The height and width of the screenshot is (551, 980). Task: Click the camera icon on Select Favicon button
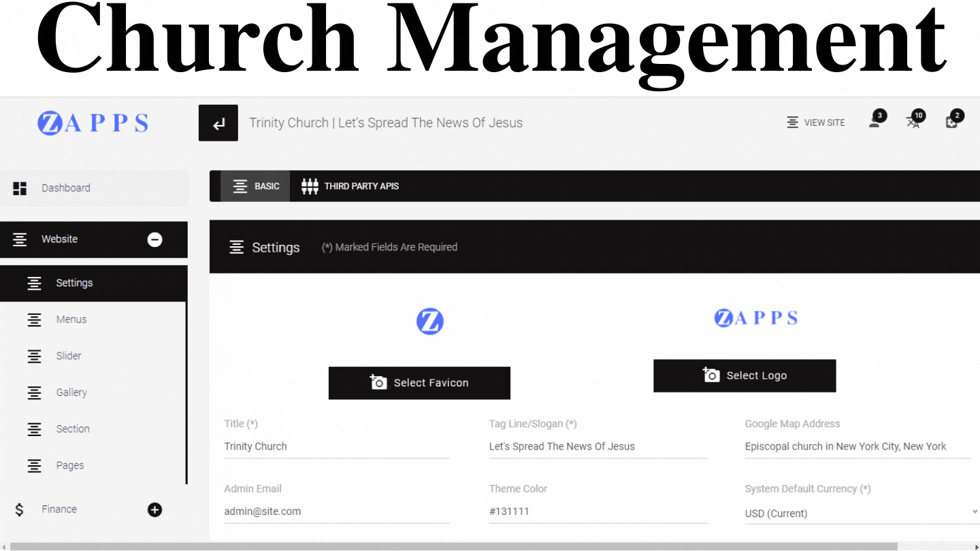pos(378,382)
